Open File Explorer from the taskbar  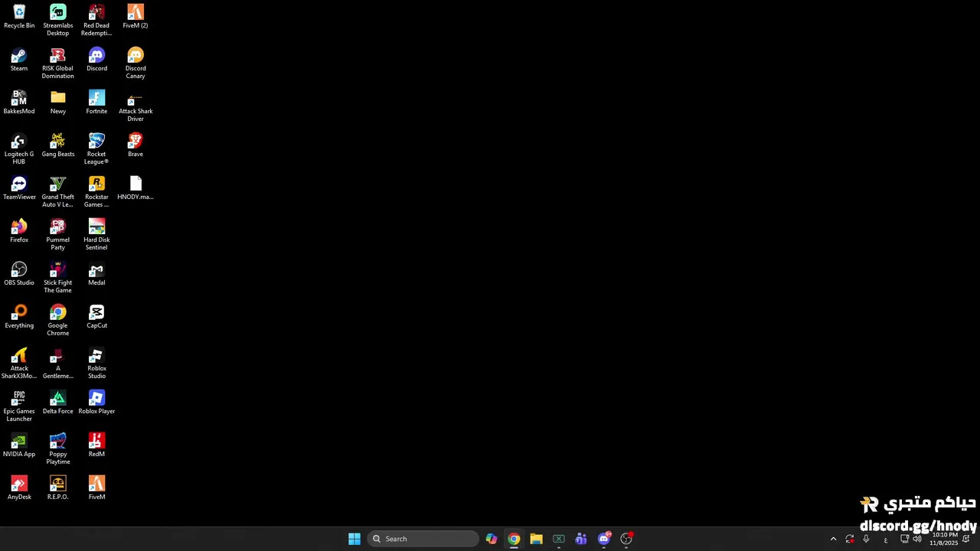[536, 539]
